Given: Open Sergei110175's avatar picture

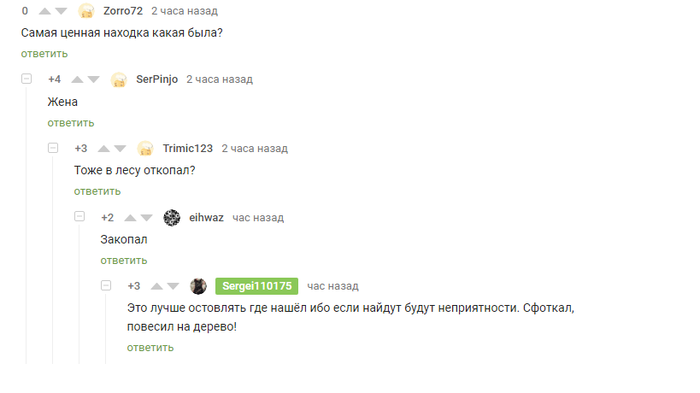Looking at the screenshot, I should 198,286.
